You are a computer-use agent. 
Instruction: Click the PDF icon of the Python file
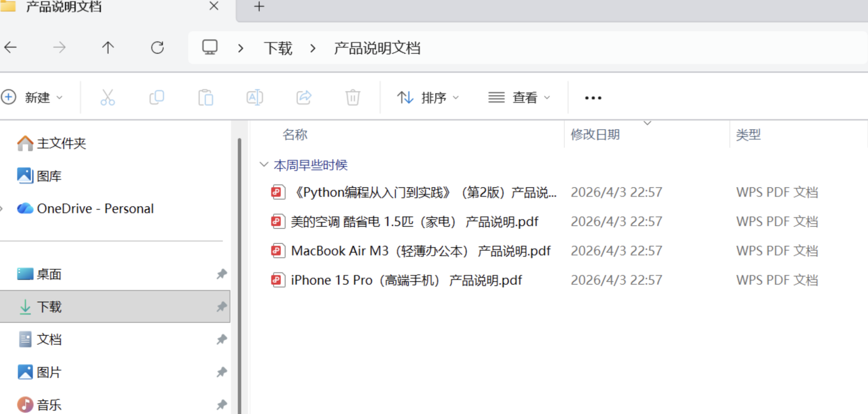[278, 192]
